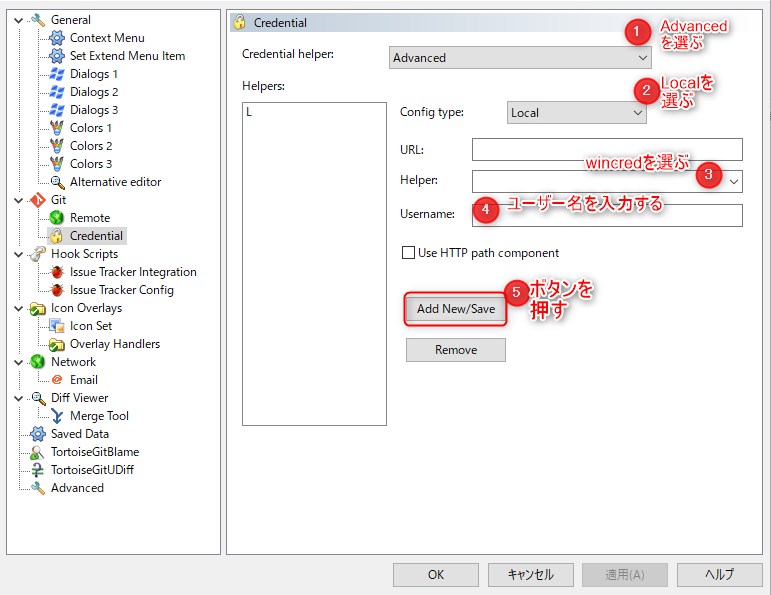Screen dimensions: 771x595
Task: Open Advanced settings in the tree
Action: (x=77, y=488)
